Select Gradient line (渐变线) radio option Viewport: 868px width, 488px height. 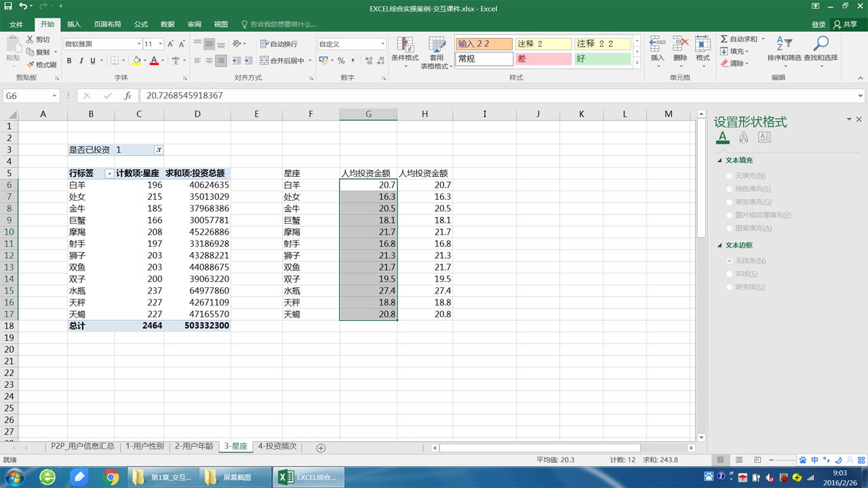pos(730,287)
